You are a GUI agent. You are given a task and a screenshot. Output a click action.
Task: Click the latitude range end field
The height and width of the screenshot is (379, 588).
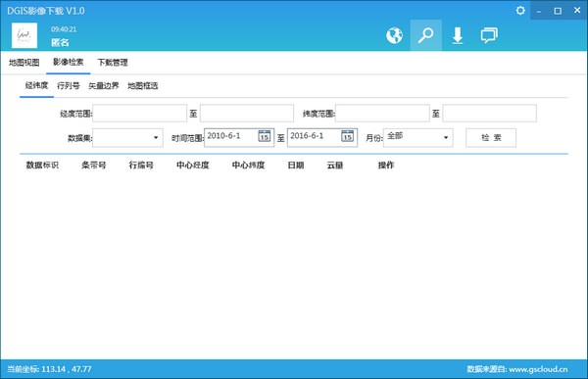coord(489,114)
